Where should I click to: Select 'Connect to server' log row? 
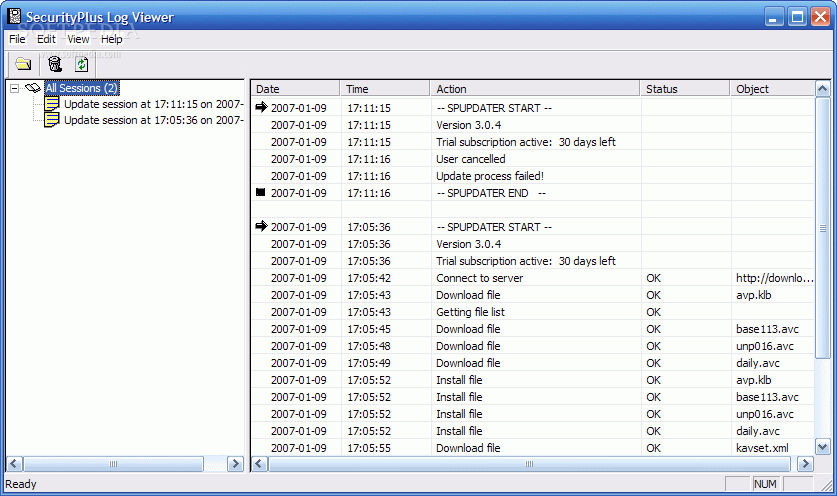click(x=533, y=278)
